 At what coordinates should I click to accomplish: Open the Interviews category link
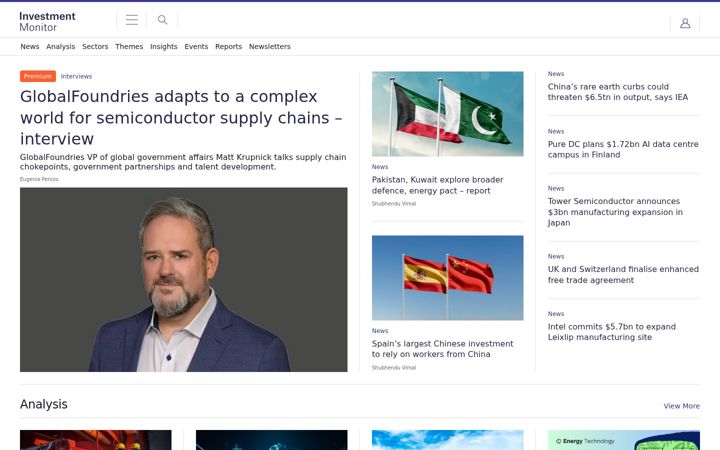click(x=76, y=76)
